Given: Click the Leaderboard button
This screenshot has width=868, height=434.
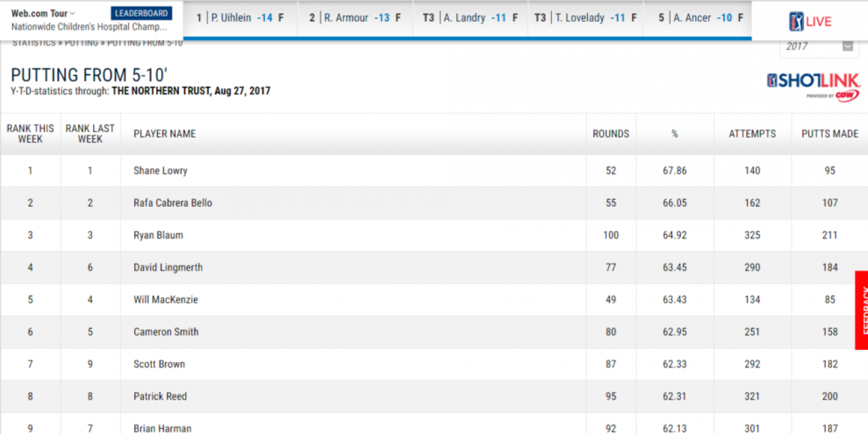Looking at the screenshot, I should (x=142, y=14).
